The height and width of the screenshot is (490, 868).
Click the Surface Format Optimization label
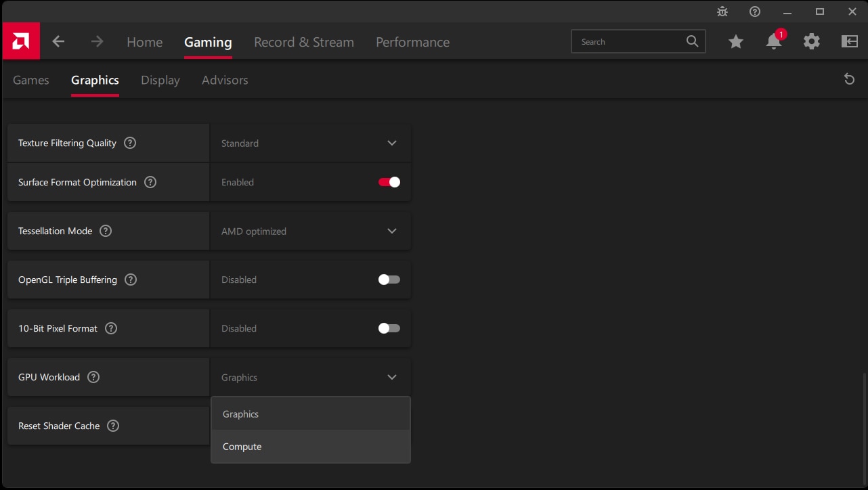pos(77,182)
